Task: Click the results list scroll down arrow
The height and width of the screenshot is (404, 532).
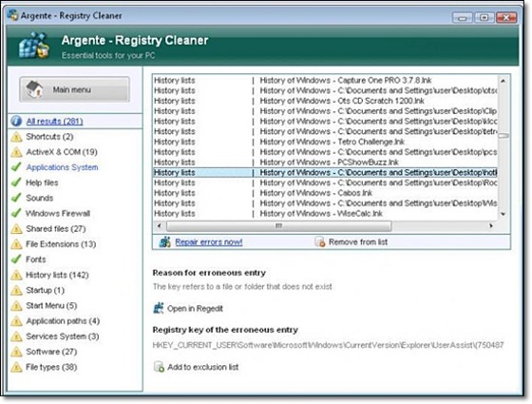Action: (x=503, y=214)
